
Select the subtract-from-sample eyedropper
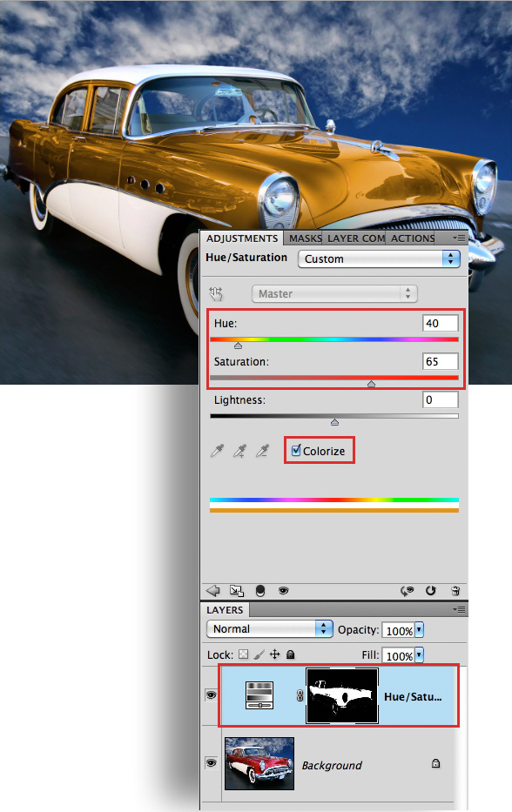coord(262,451)
